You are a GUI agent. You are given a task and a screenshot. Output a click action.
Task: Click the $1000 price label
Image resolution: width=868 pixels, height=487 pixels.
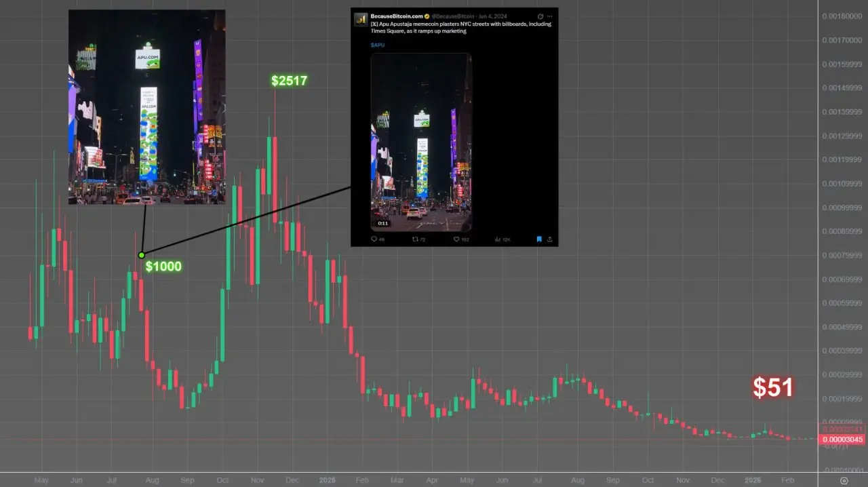(x=163, y=267)
